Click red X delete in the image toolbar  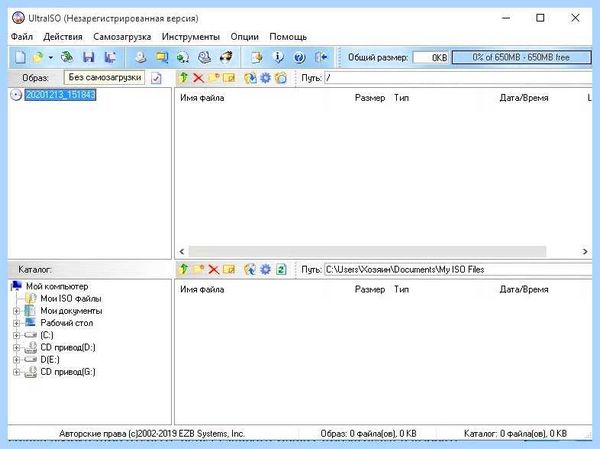[x=198, y=78]
